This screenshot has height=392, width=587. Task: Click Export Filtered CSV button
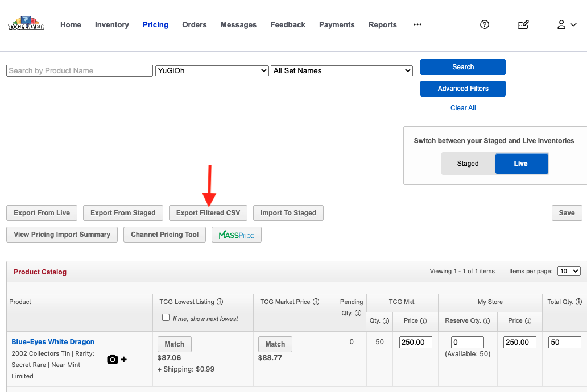(208, 213)
